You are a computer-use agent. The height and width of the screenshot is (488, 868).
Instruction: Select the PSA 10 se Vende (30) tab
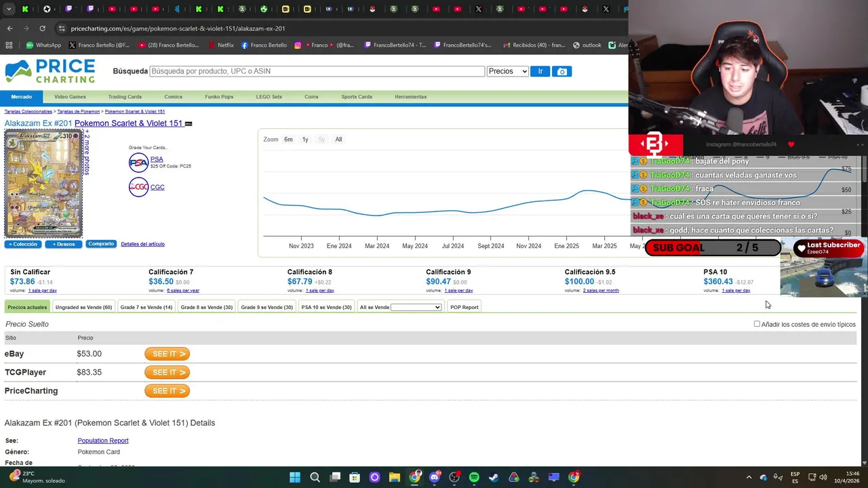[326, 307]
